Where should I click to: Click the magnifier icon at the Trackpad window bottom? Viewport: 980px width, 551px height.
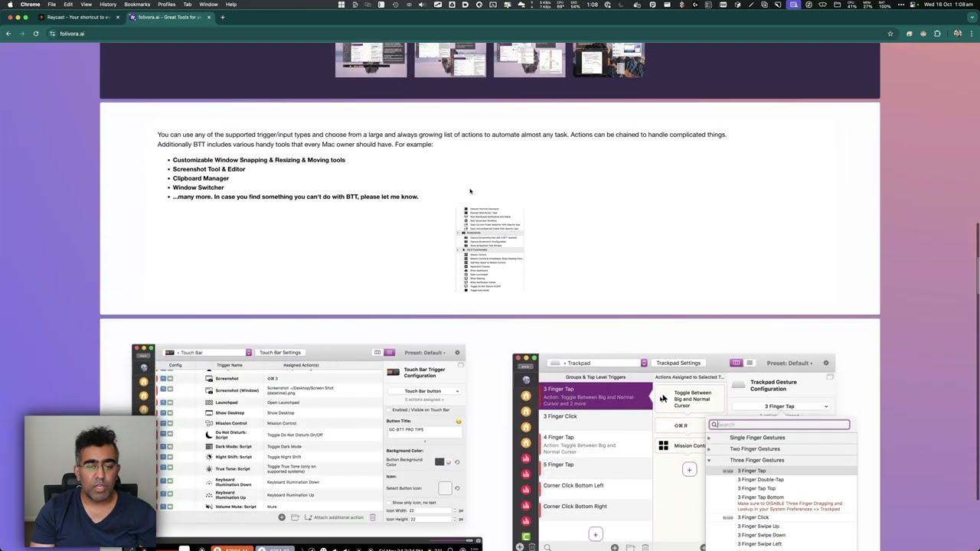tap(547, 547)
